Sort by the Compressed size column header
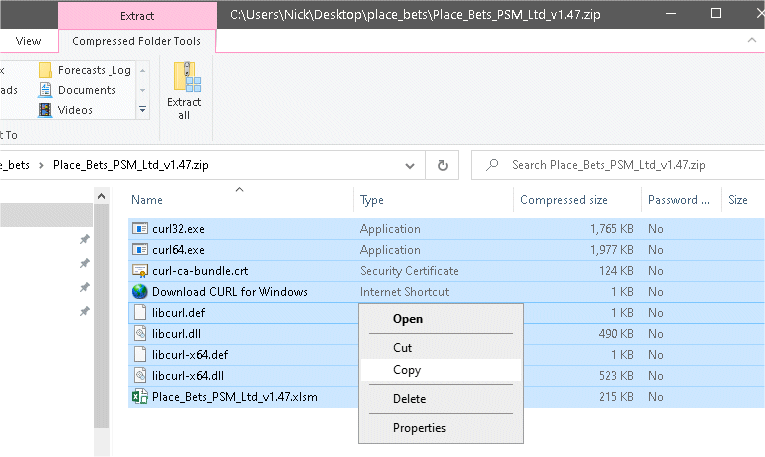The width and height of the screenshot is (765, 457). click(564, 200)
